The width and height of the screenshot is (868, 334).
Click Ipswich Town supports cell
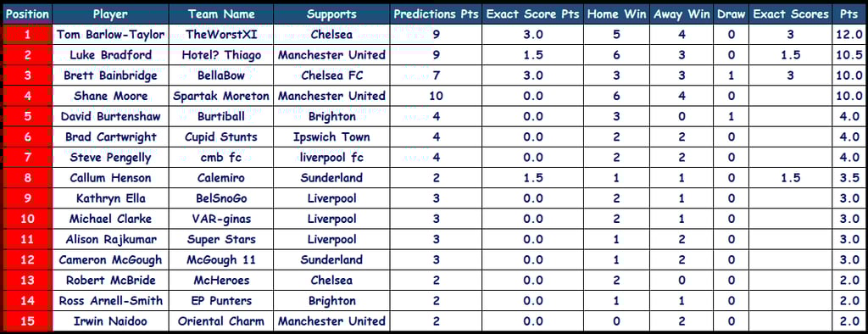click(x=331, y=136)
